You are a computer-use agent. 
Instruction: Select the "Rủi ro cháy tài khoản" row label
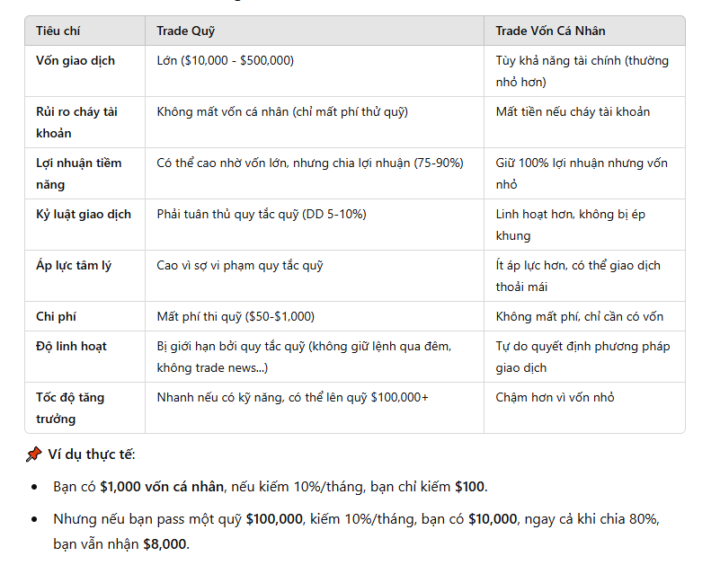(x=76, y=122)
